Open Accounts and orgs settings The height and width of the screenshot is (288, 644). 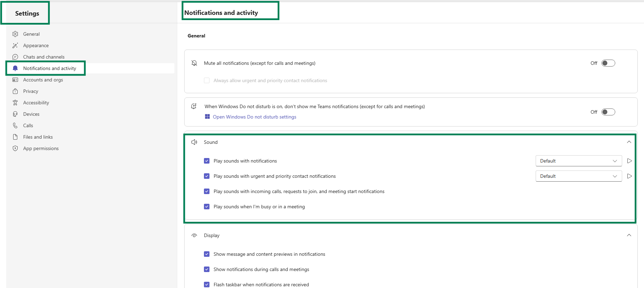(43, 80)
